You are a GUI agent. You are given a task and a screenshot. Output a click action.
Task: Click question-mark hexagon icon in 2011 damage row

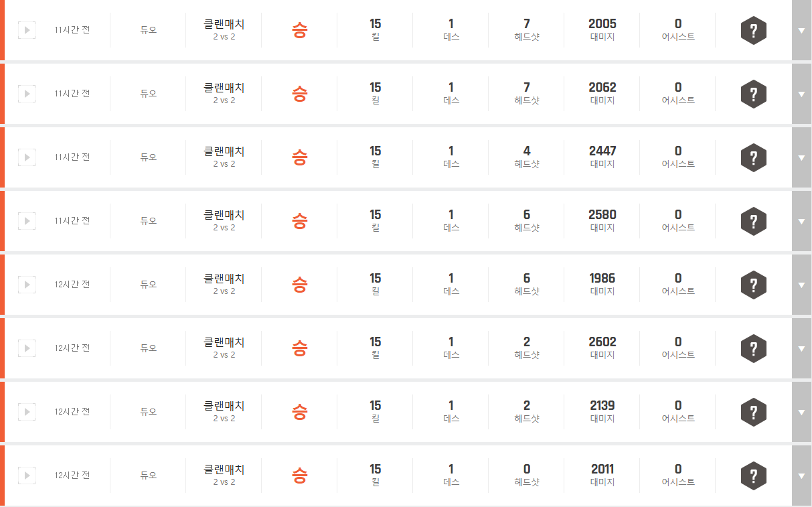click(753, 476)
